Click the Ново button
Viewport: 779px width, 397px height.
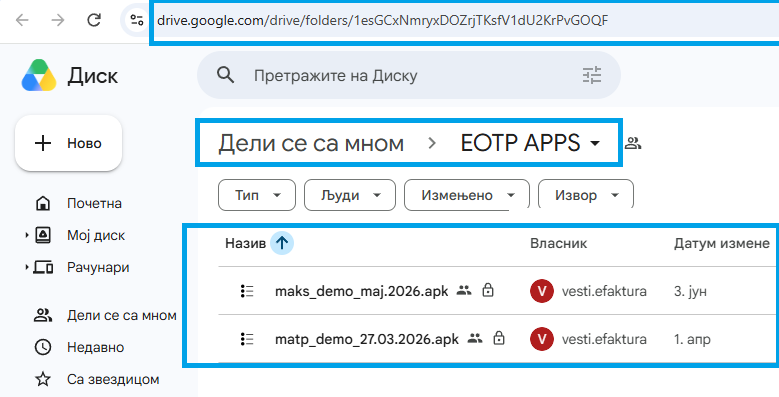click(69, 143)
